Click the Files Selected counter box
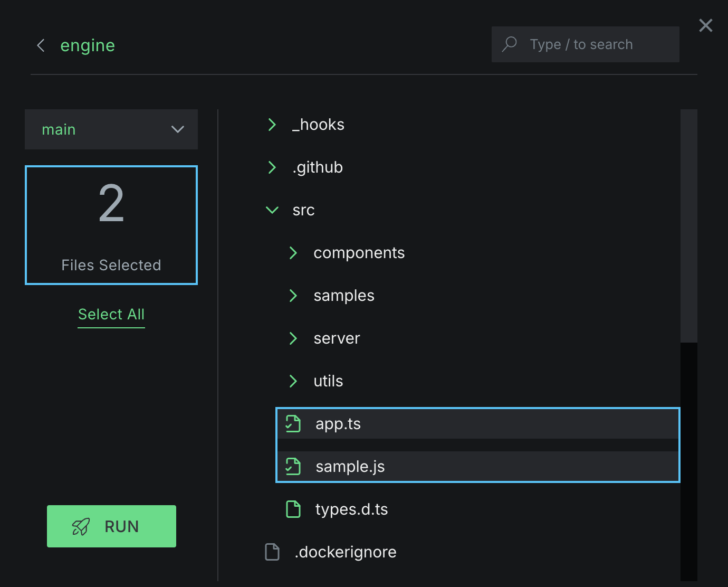The width and height of the screenshot is (728, 587). tap(111, 225)
